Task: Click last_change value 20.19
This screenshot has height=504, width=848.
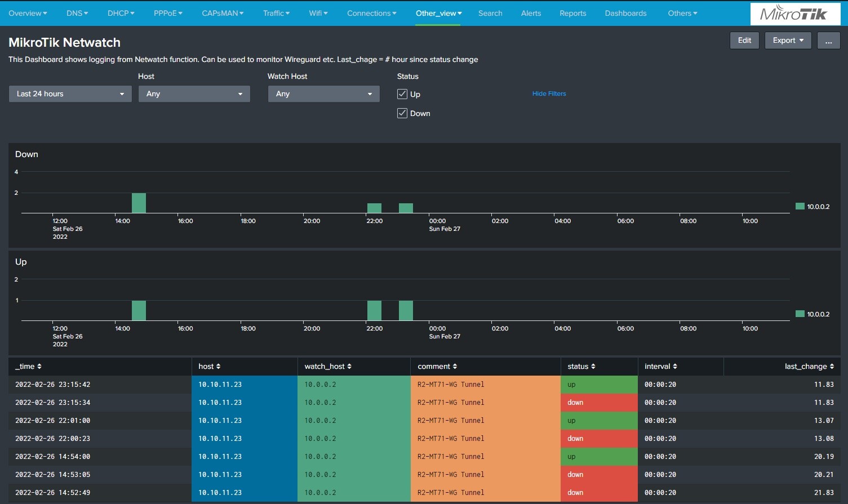Action: (x=824, y=457)
